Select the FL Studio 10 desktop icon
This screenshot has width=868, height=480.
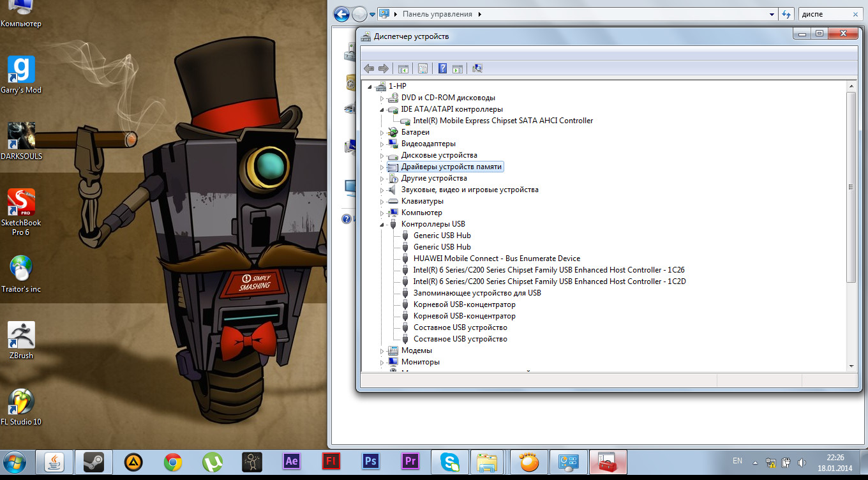coord(21,407)
